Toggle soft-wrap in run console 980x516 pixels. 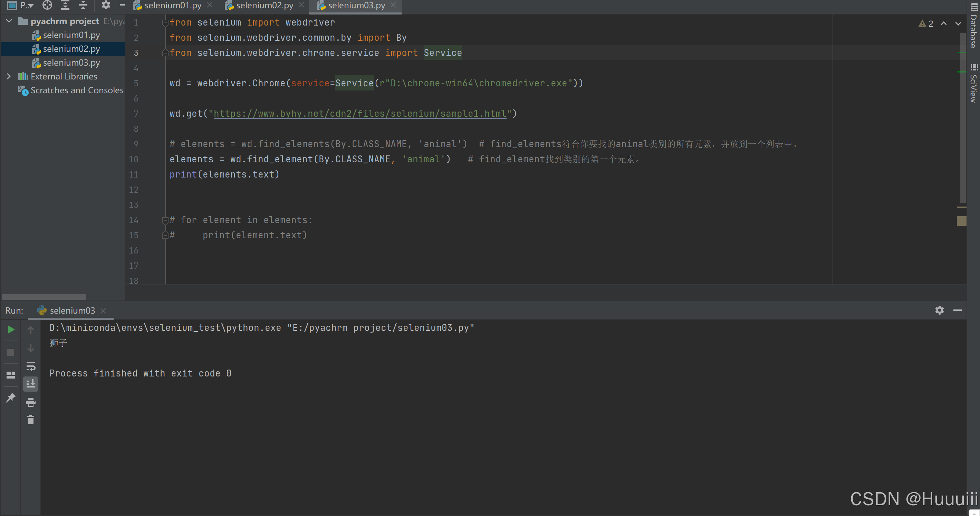pyautogui.click(x=30, y=366)
